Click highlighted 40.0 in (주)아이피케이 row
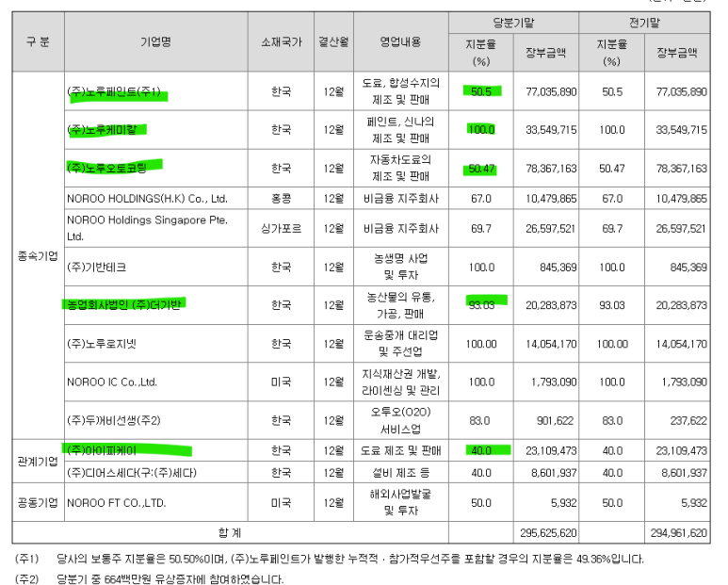The height and width of the screenshot is (585, 728). (481, 450)
